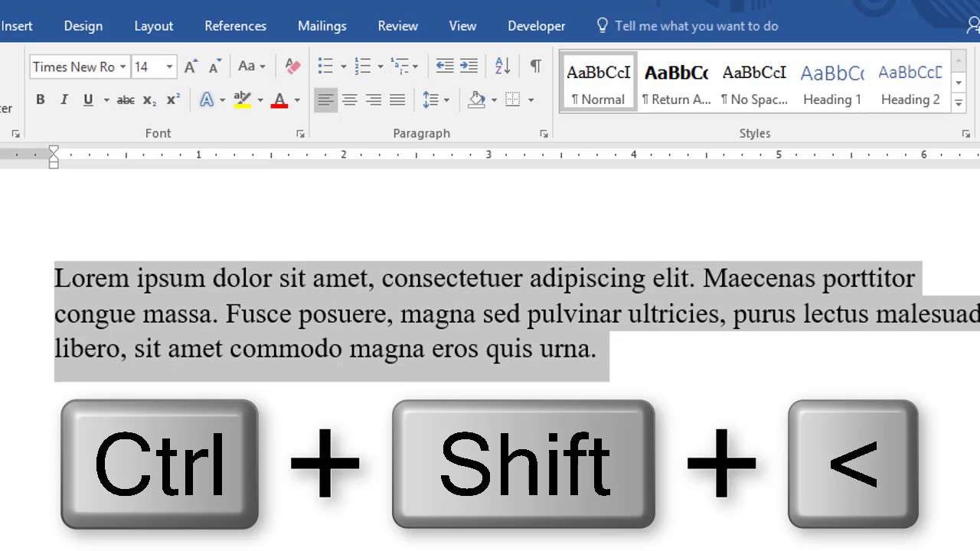Screen dimensions: 980x551
Task: Clear all formatting eraser icon
Action: pos(292,67)
